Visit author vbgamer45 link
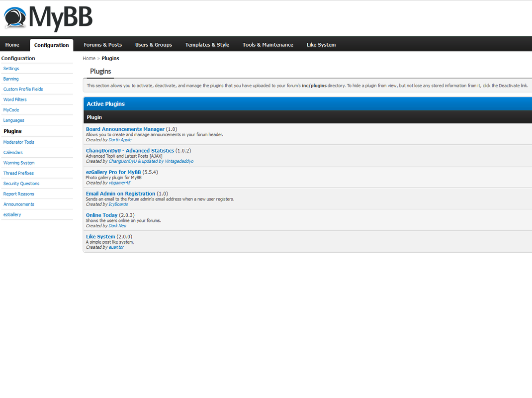 119,183
